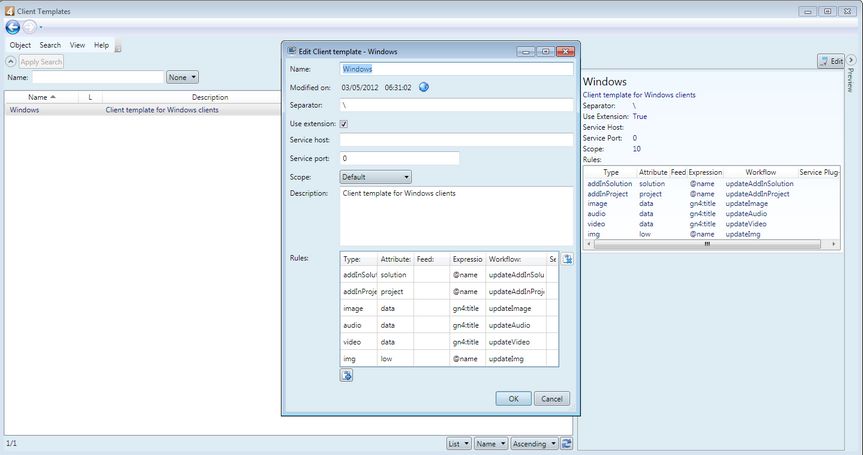
Task: Toggle the Use extension checkbox
Action: pyautogui.click(x=343, y=124)
